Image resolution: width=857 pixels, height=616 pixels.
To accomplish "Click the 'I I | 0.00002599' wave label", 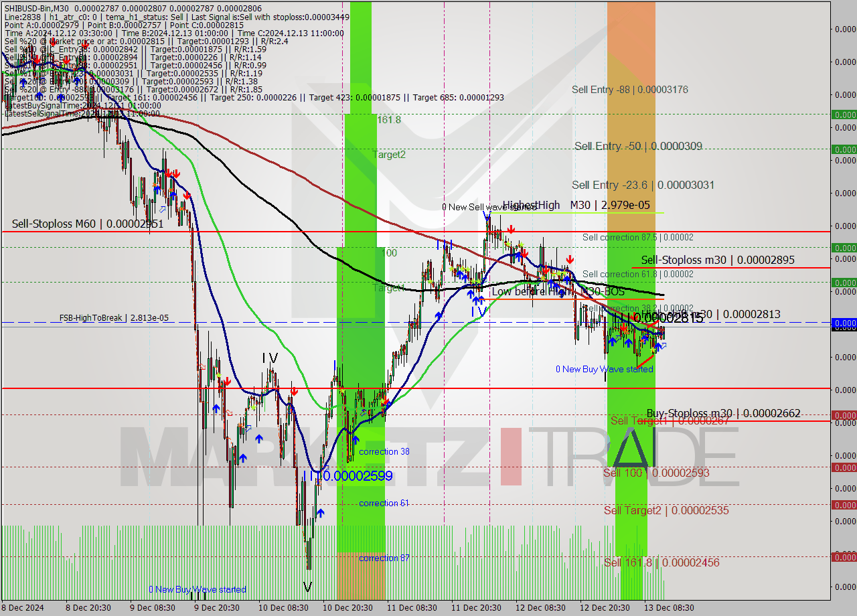I will point(347,476).
